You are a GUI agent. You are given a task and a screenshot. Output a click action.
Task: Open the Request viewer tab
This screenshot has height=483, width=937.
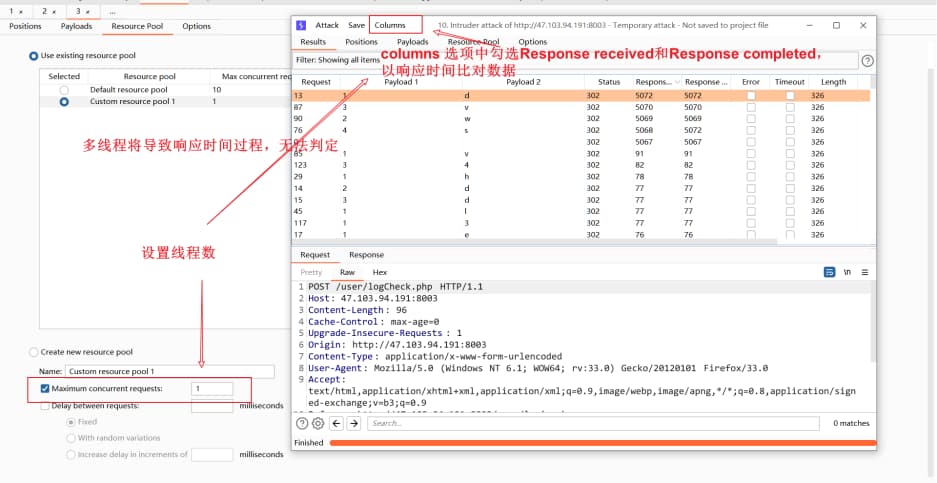[315, 255]
